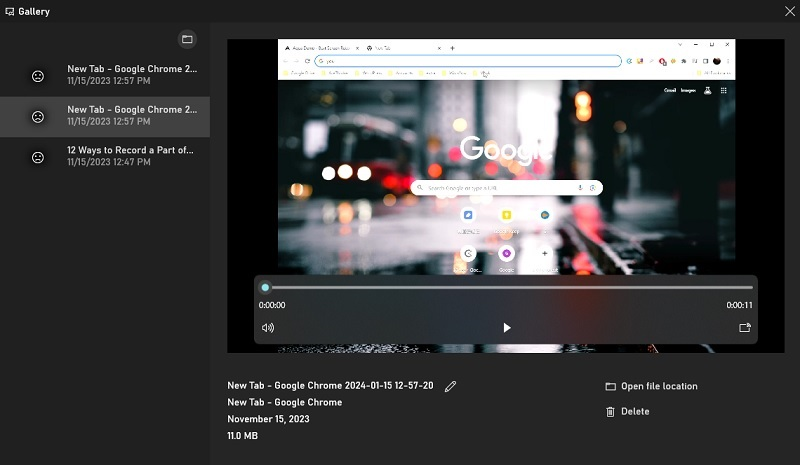Open 12 Ways to Record a Part of recording
800x465 pixels.
[x=105, y=156]
